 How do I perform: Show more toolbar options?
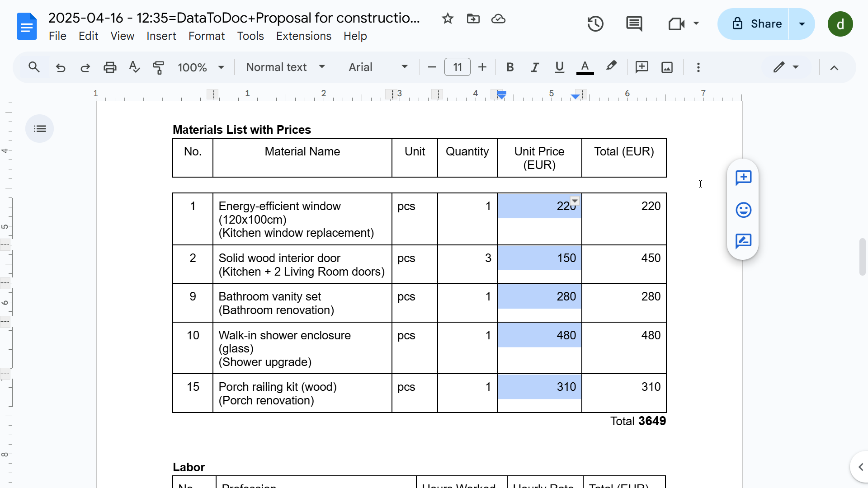[x=698, y=67]
